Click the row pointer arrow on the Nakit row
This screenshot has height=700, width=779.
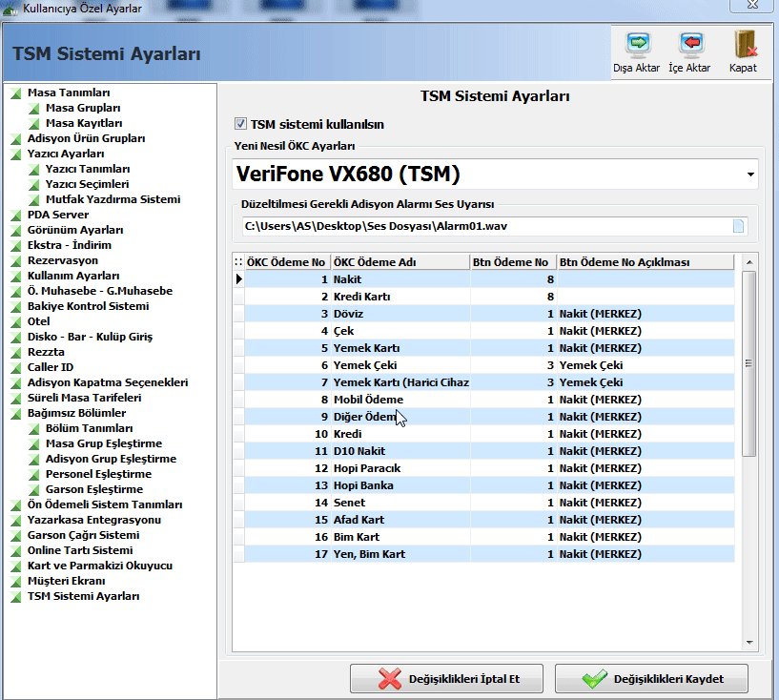[239, 279]
